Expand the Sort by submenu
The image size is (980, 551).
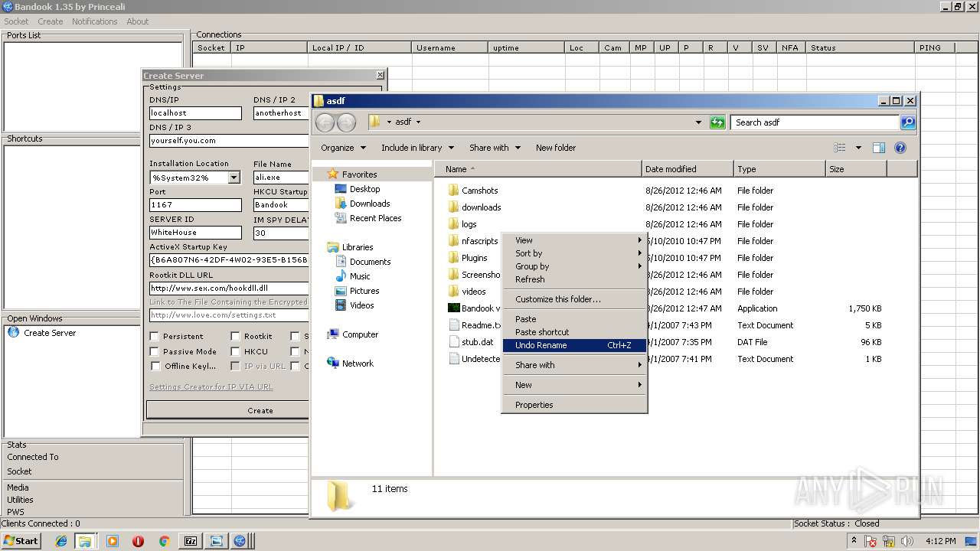coord(574,253)
